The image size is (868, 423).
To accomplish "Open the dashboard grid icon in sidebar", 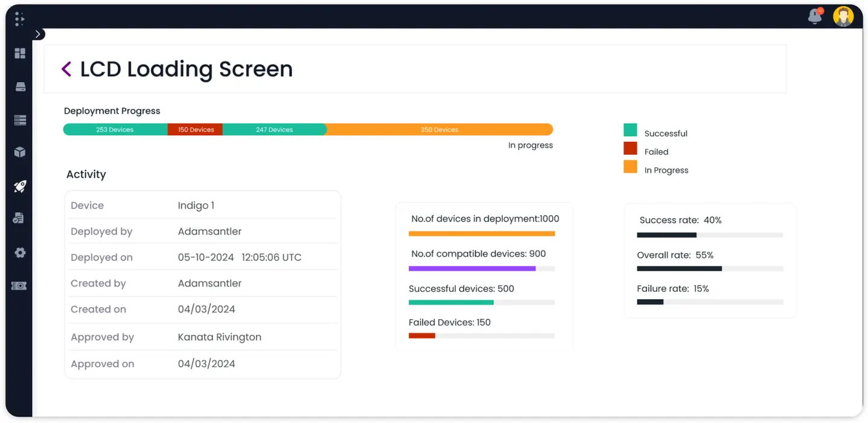I will pos(20,53).
